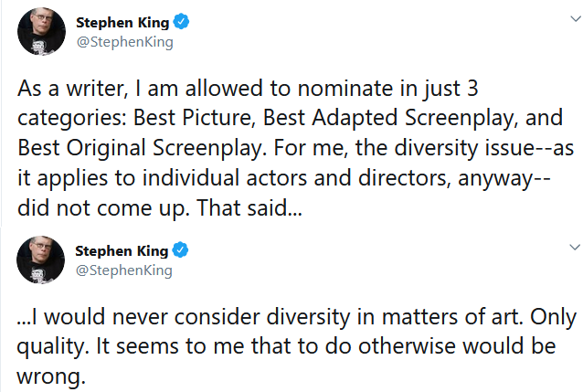
Task: Click @StephenKing handle on the second tweet
Action: [123, 270]
